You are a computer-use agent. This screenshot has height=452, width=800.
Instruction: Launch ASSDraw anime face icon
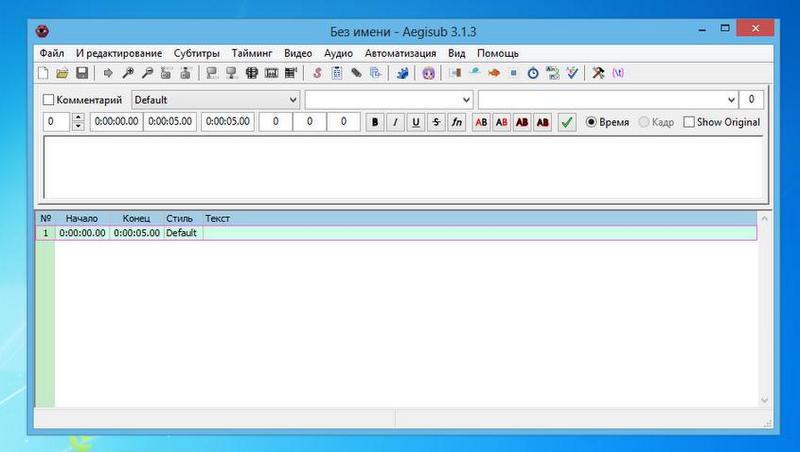pyautogui.click(x=429, y=73)
